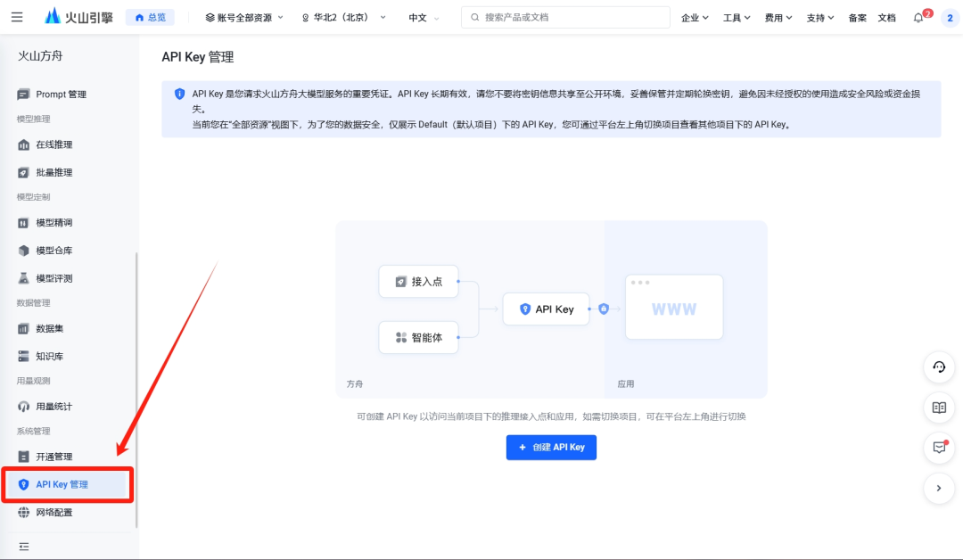Click the 创建 API Key button
The height and width of the screenshot is (560, 963).
pos(551,447)
